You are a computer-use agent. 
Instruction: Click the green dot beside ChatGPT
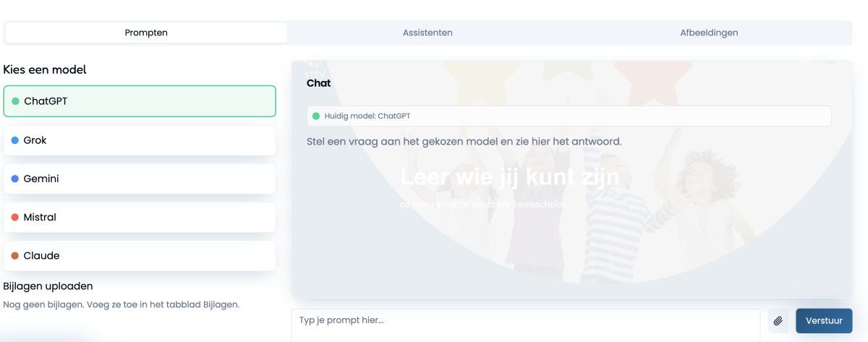15,101
